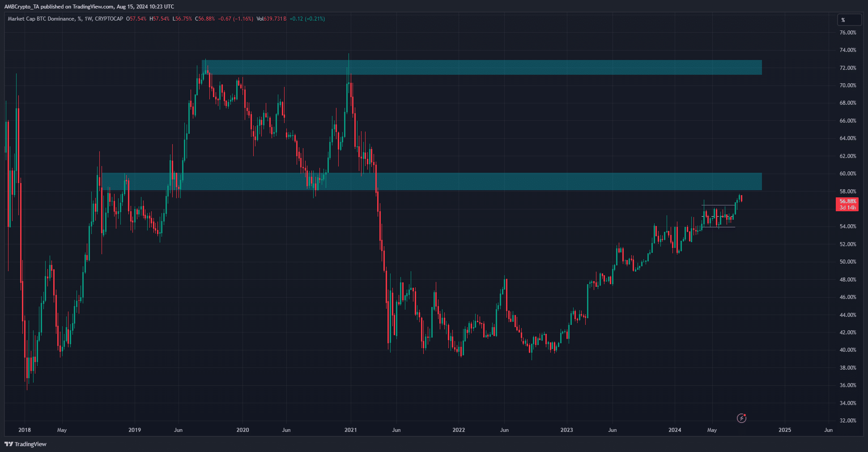Click the 42.00% price axis label

(x=848, y=333)
